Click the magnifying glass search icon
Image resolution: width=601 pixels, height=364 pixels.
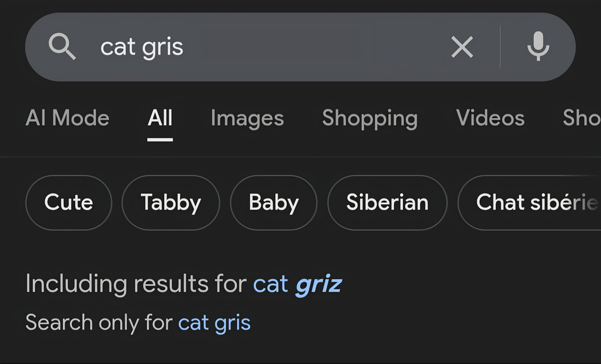coord(62,47)
